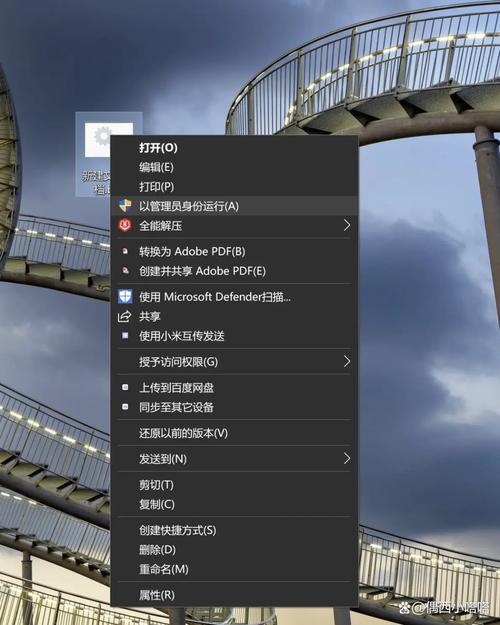Choose 共享 from the context menu
The image size is (500, 625).
click(x=234, y=316)
